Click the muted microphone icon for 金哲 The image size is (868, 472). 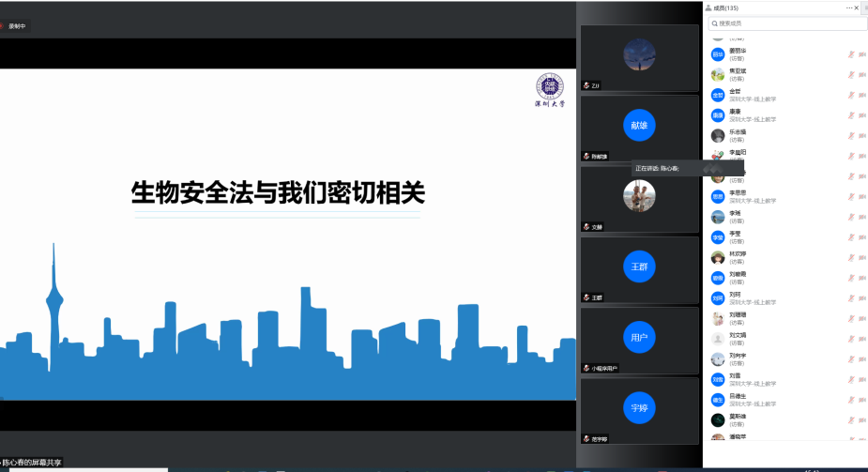[x=851, y=95]
